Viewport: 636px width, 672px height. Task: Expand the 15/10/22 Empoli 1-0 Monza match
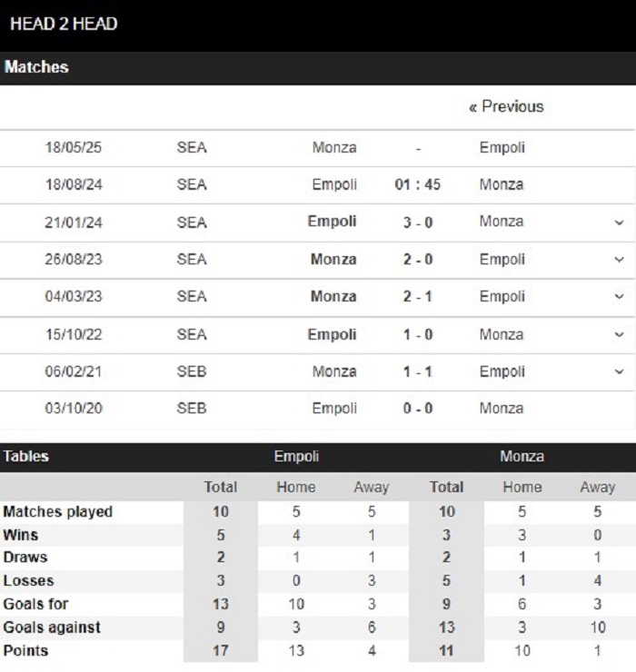[619, 335]
